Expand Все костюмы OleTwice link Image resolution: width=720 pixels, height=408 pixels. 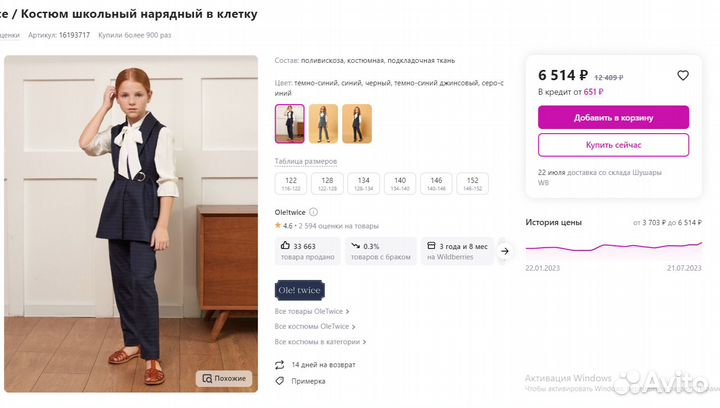314,326
